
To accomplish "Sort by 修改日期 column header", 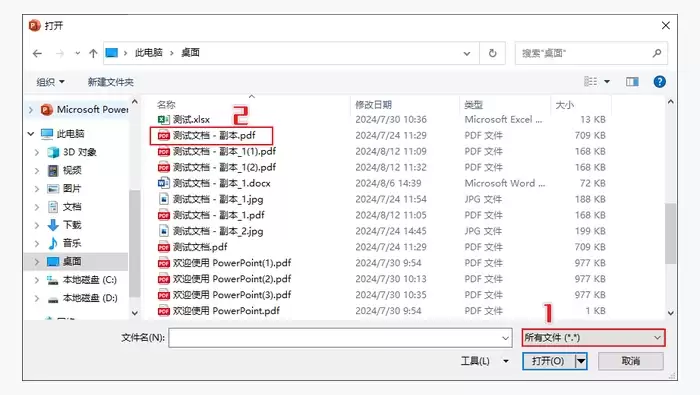I will (x=373, y=104).
